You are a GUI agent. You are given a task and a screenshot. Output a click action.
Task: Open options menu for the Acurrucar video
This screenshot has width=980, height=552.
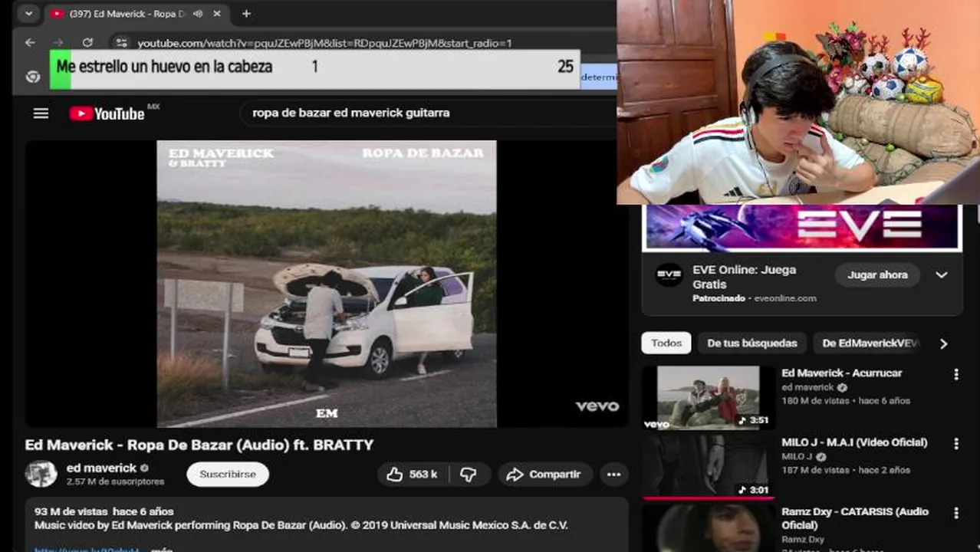[x=955, y=374]
